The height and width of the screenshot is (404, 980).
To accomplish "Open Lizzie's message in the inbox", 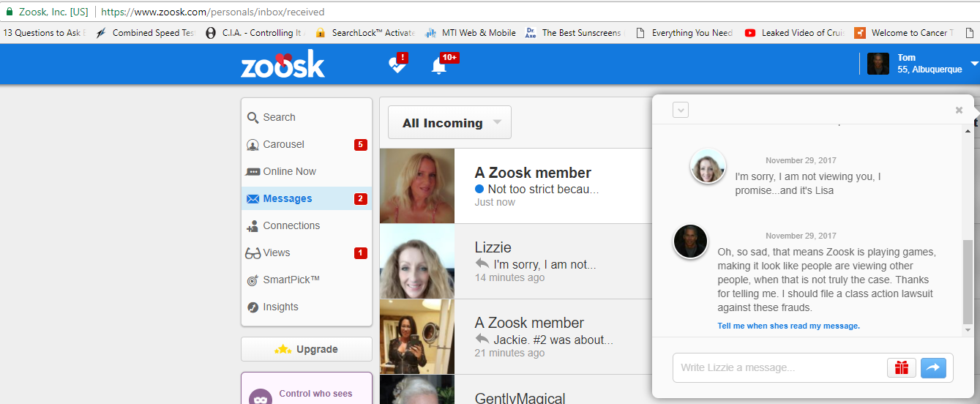I will [x=516, y=261].
